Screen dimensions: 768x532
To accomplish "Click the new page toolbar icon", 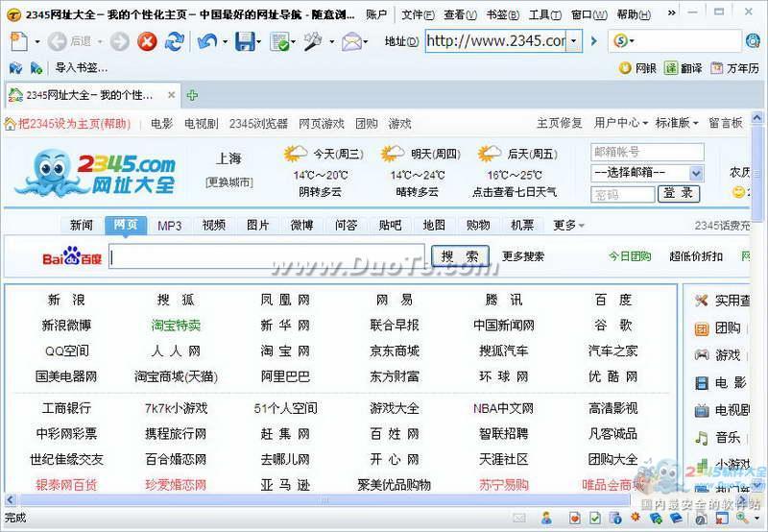I will click(x=18, y=41).
